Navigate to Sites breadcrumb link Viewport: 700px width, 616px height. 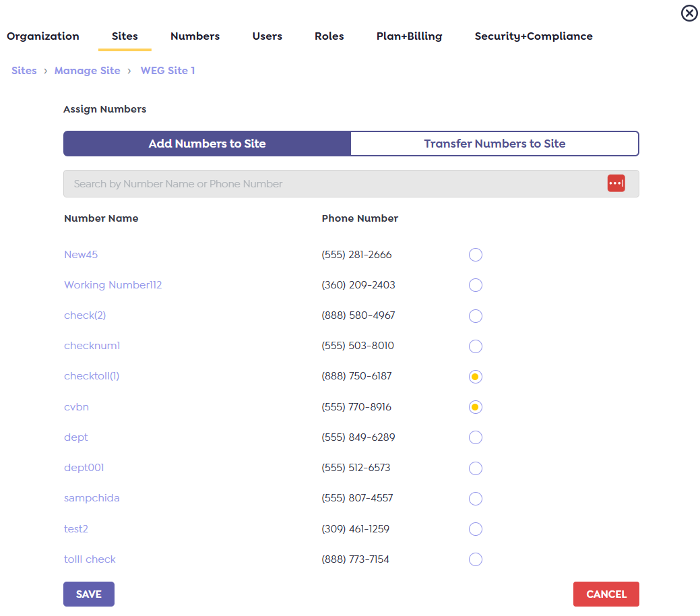click(24, 71)
